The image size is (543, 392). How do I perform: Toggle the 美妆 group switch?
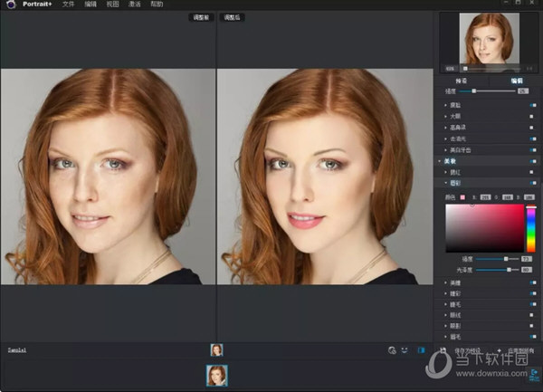click(533, 161)
